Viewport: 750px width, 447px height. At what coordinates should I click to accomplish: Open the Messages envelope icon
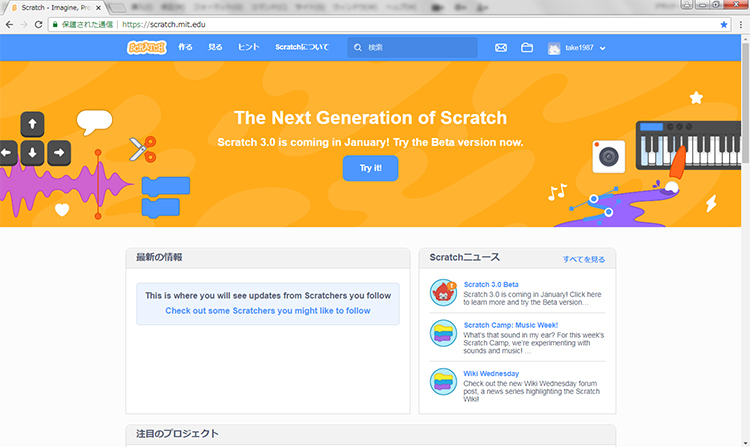(501, 47)
